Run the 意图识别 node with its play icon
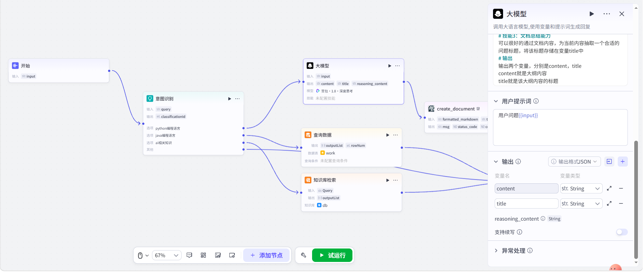The image size is (644, 272). tap(230, 99)
